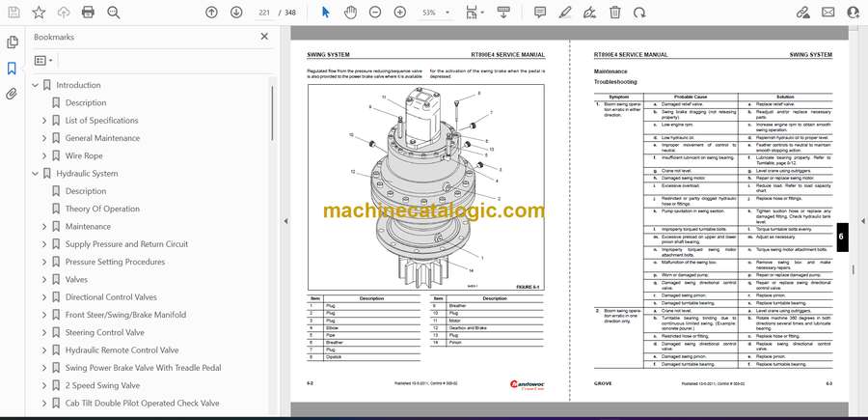Open the sign/draw tool
Viewport: 868px width, 420px height.
[590, 13]
